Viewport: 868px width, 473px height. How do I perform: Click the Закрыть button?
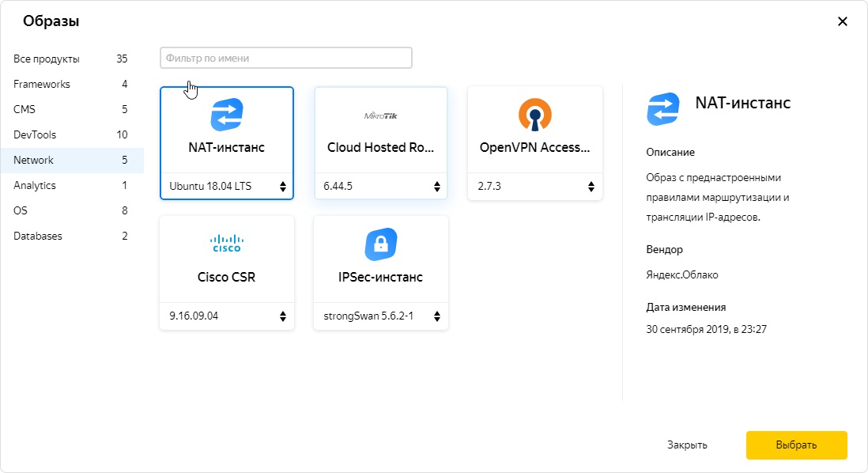pyautogui.click(x=687, y=445)
